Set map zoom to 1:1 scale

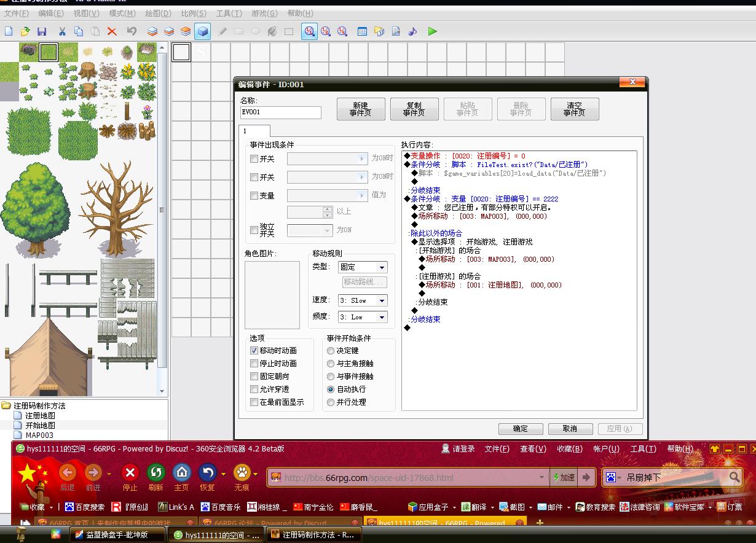(309, 31)
